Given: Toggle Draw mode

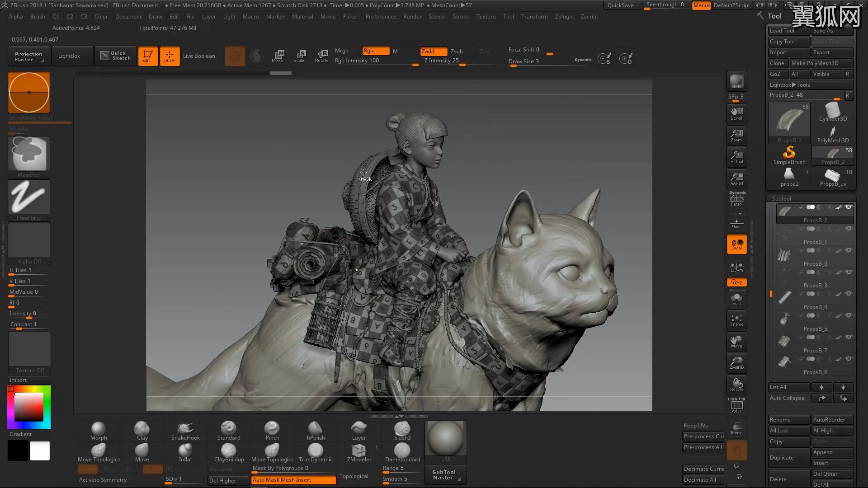Looking at the screenshot, I should (170, 56).
